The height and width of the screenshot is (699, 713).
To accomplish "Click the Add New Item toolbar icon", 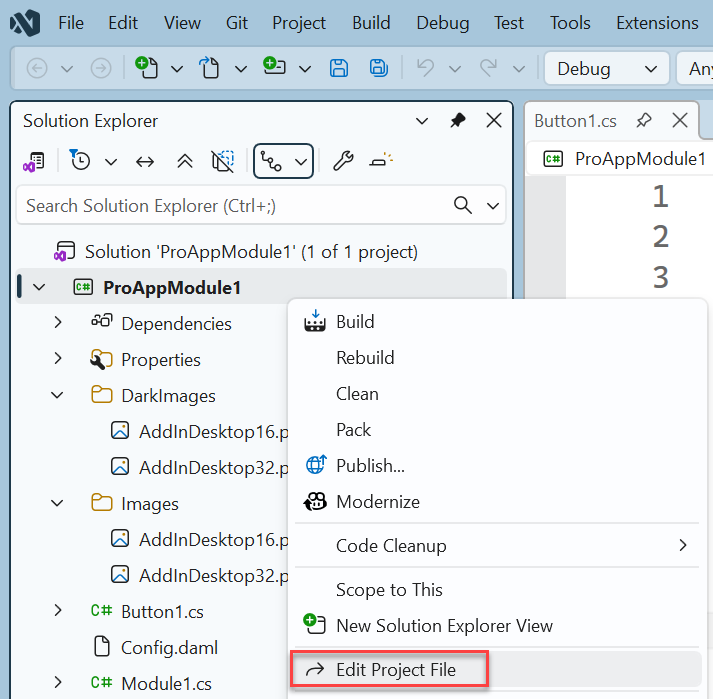I will [x=274, y=66].
